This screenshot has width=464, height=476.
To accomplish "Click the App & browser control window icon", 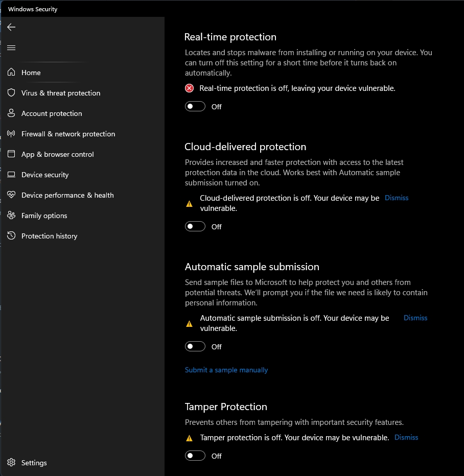I will 11,154.
